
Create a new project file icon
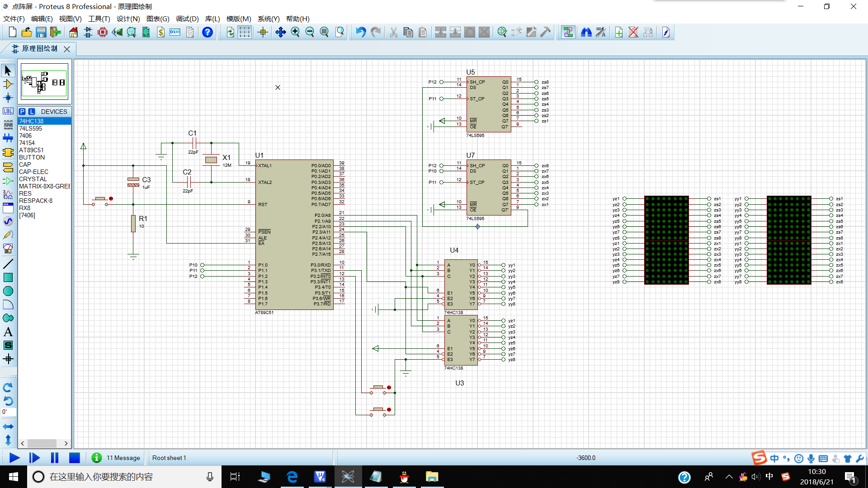[x=12, y=32]
